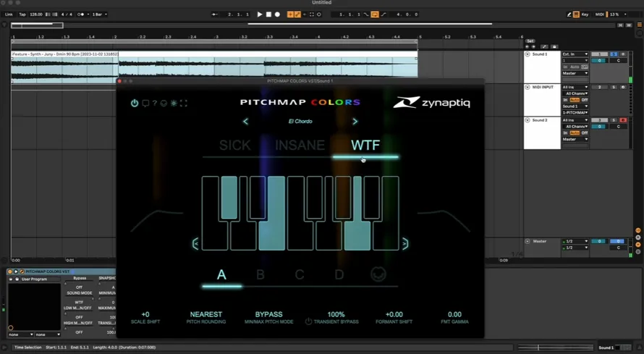Toggle the metronome icon
This screenshot has height=354, width=644.
[x=81, y=14]
